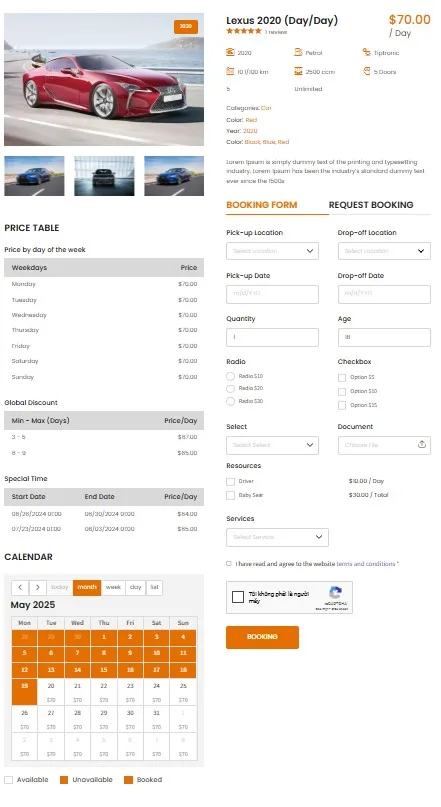
Task: Click the Petrol fuel pump icon
Action: [x=298, y=52]
